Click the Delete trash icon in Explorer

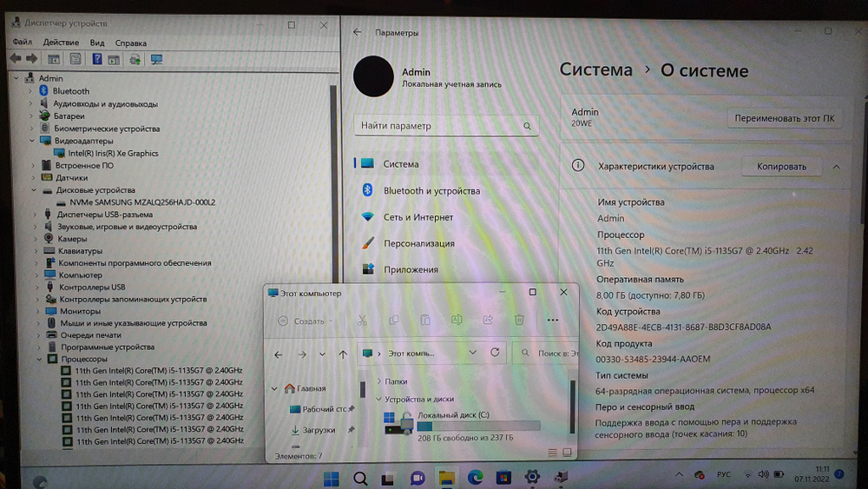point(519,320)
